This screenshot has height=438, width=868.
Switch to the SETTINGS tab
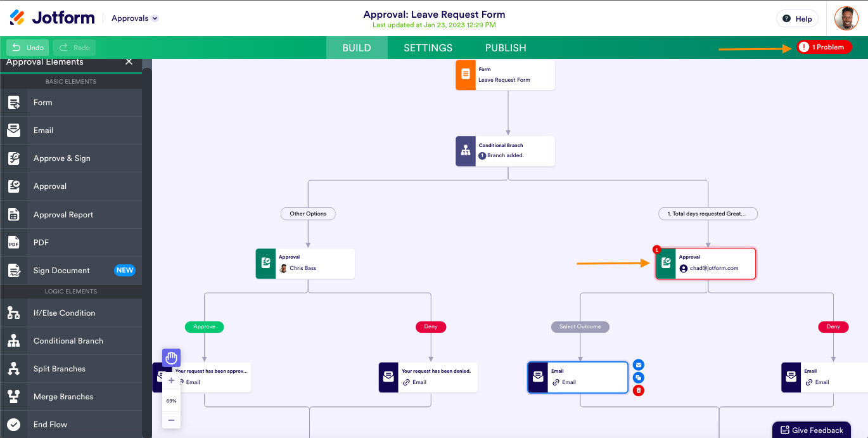pyautogui.click(x=428, y=48)
